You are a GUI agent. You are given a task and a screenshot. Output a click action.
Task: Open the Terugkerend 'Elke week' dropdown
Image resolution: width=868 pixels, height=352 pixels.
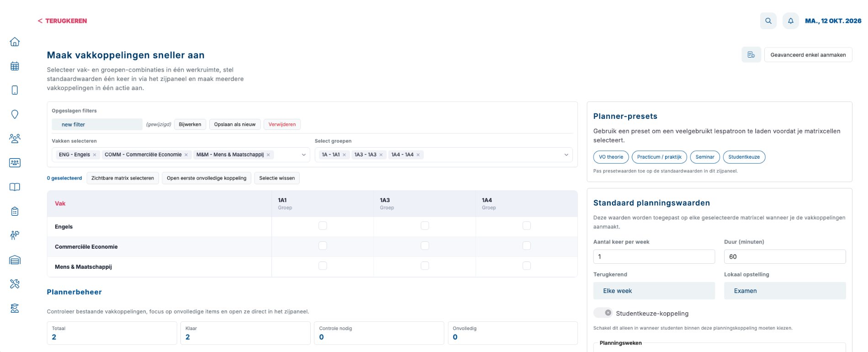pos(654,291)
